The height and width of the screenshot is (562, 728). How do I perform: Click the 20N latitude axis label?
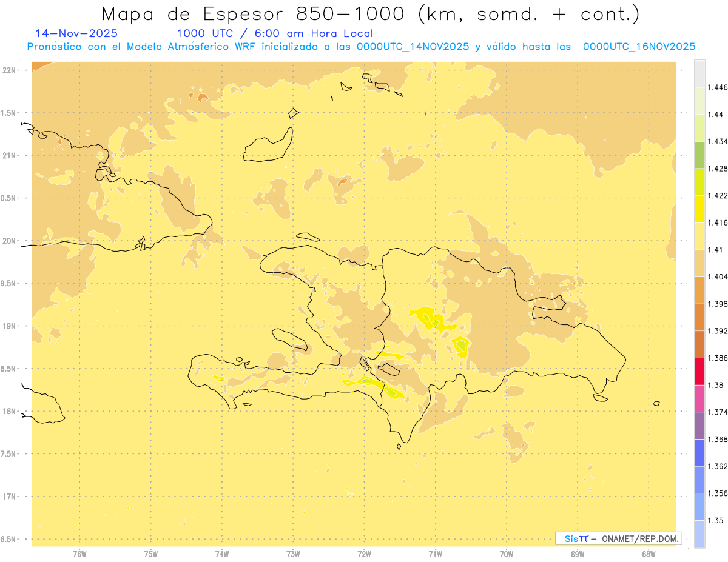pyautogui.click(x=9, y=241)
